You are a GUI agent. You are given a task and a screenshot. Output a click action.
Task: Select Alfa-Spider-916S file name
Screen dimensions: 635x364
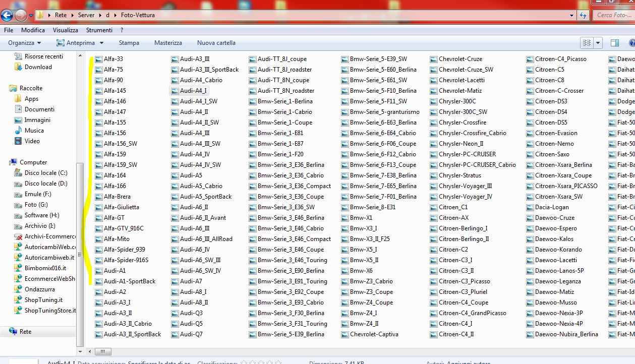126,260
